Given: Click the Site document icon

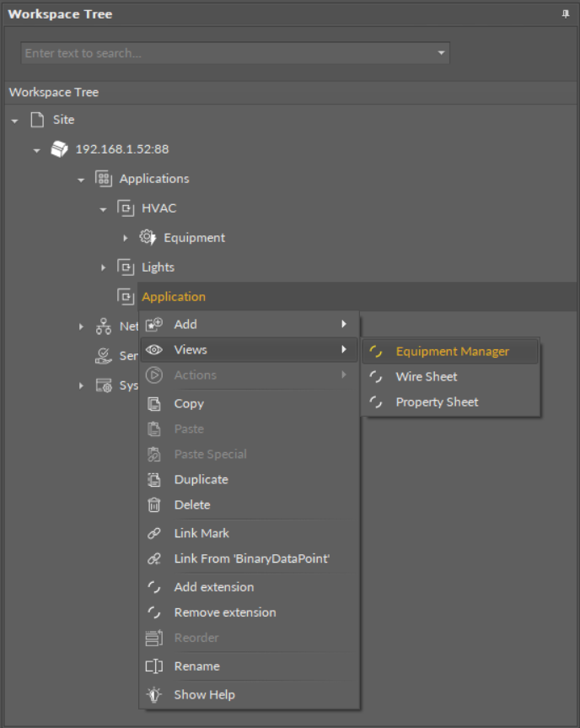Looking at the screenshot, I should (x=37, y=120).
